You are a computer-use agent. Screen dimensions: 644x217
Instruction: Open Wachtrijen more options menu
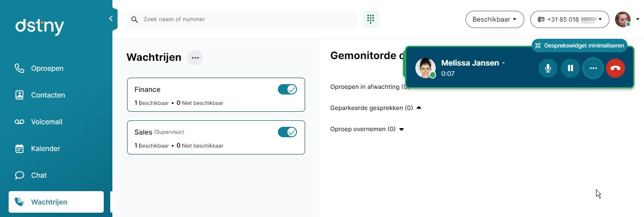195,58
